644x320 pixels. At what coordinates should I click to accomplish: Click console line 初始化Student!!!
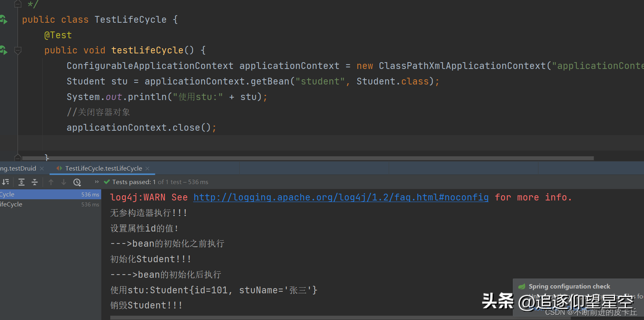click(x=151, y=259)
